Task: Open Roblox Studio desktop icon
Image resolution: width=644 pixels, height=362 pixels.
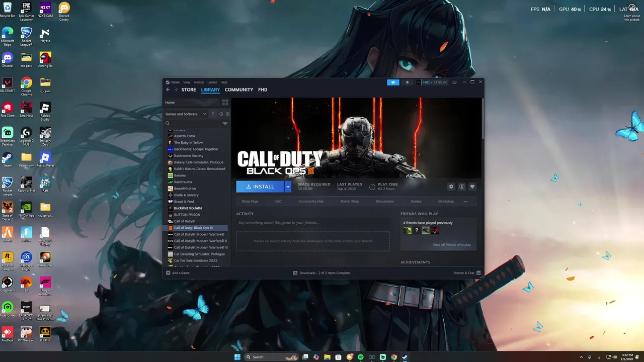Action: tap(45, 111)
